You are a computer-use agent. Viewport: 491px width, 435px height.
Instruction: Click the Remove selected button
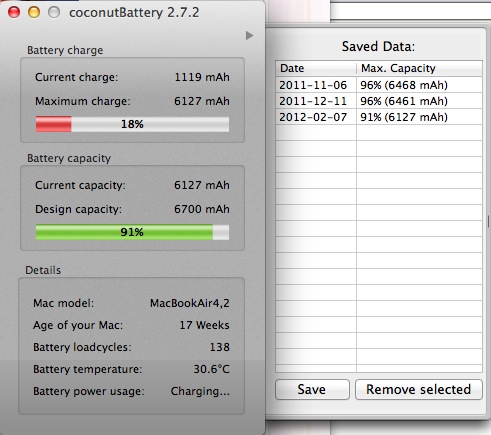point(419,389)
